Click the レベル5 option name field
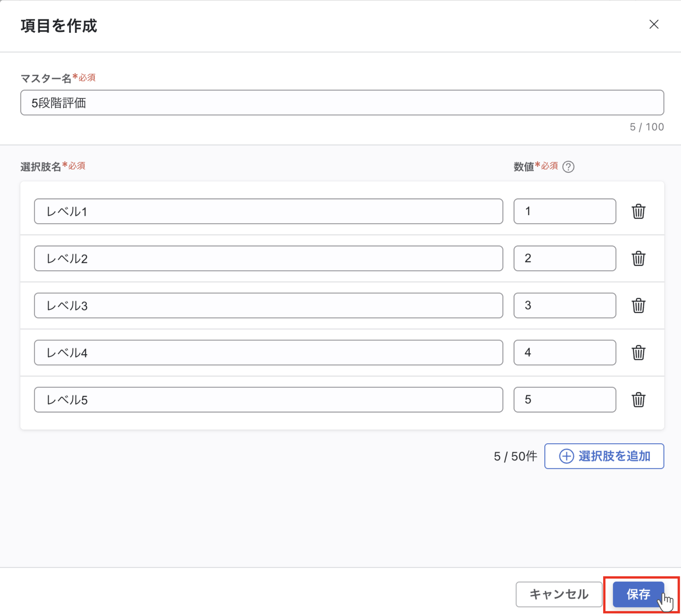Viewport: 681px width, 616px height. click(x=268, y=400)
